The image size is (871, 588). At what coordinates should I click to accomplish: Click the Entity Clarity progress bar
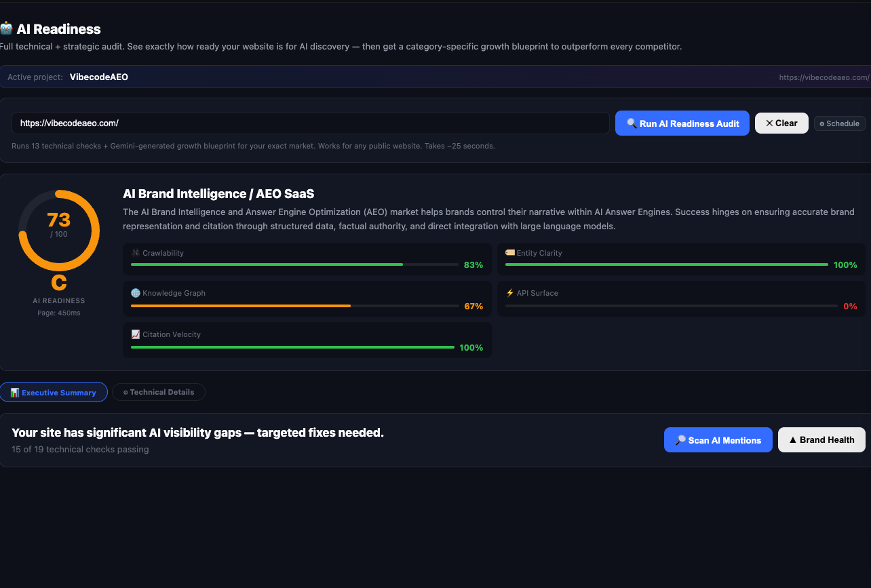pos(667,264)
